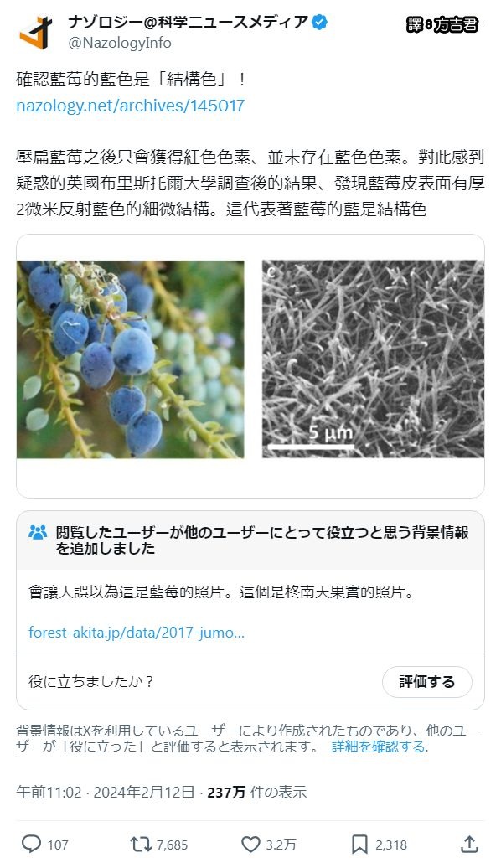This screenshot has height=868, width=501.
Task: Click the 評価する rate button
Action: (426, 681)
